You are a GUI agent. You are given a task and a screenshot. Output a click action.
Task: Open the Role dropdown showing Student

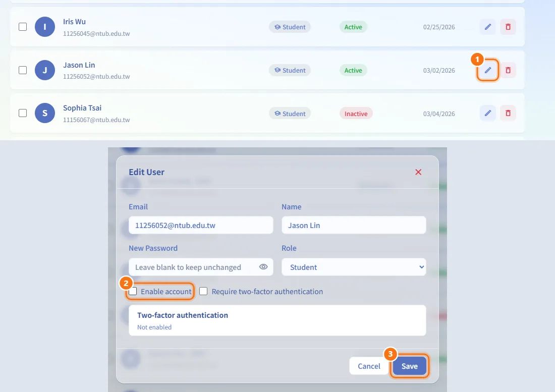(x=354, y=267)
